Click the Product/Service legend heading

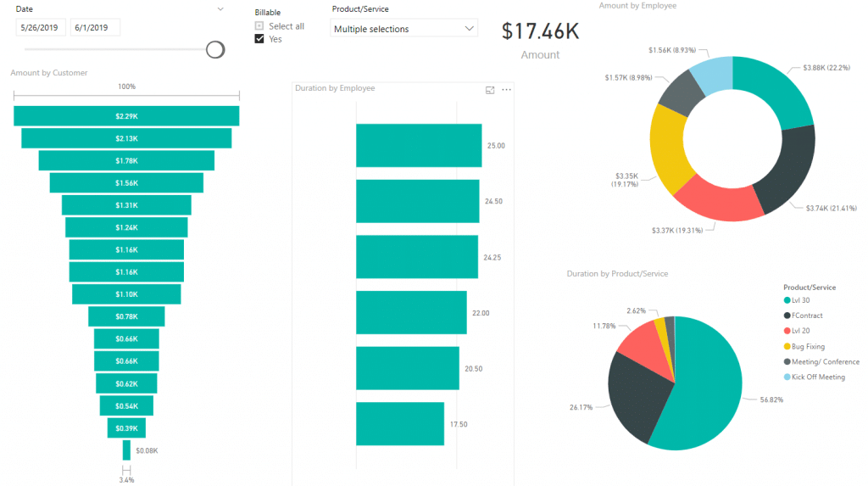click(x=810, y=287)
